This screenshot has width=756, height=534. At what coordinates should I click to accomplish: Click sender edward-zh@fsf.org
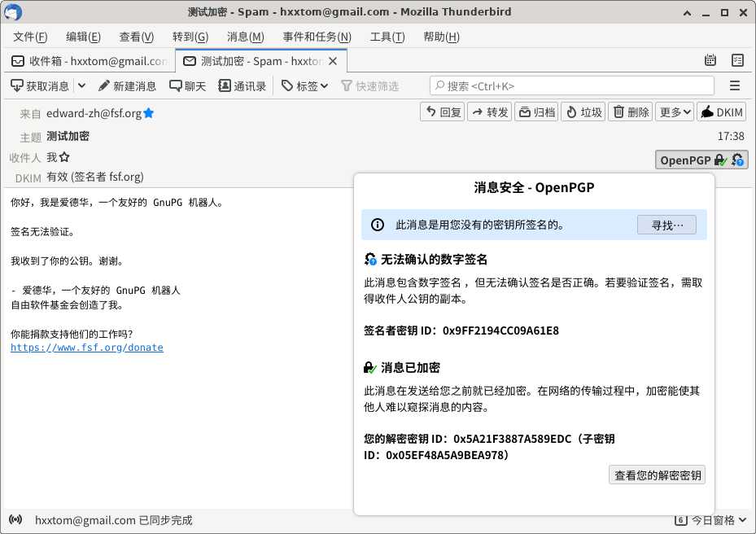coord(94,113)
